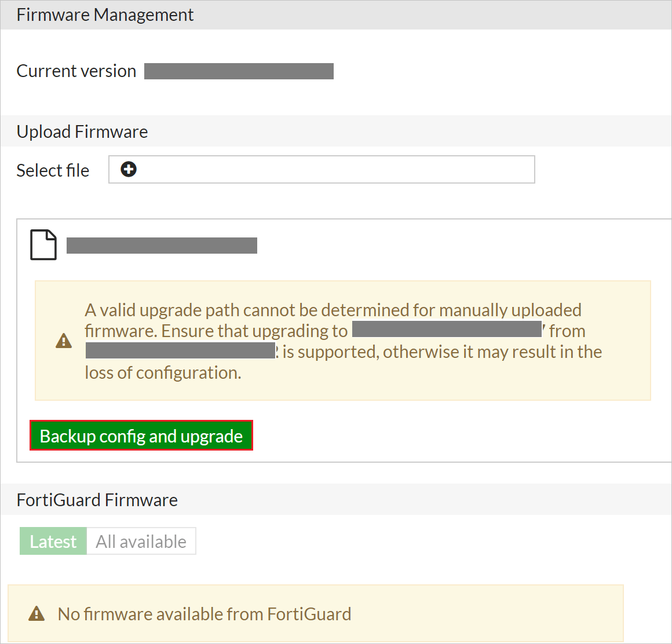The image size is (672, 644).
Task: Click the caution symbol by No firmware available
Action: [x=37, y=613]
